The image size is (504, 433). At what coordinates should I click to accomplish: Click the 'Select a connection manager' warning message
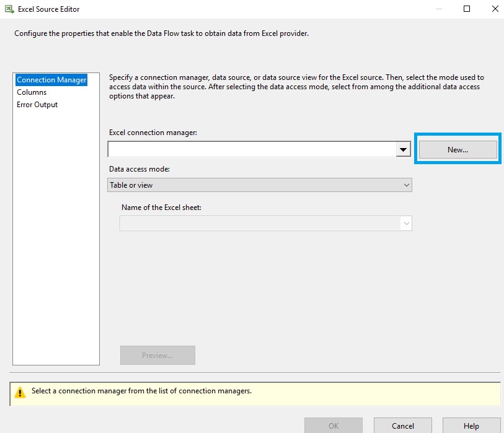pos(141,391)
